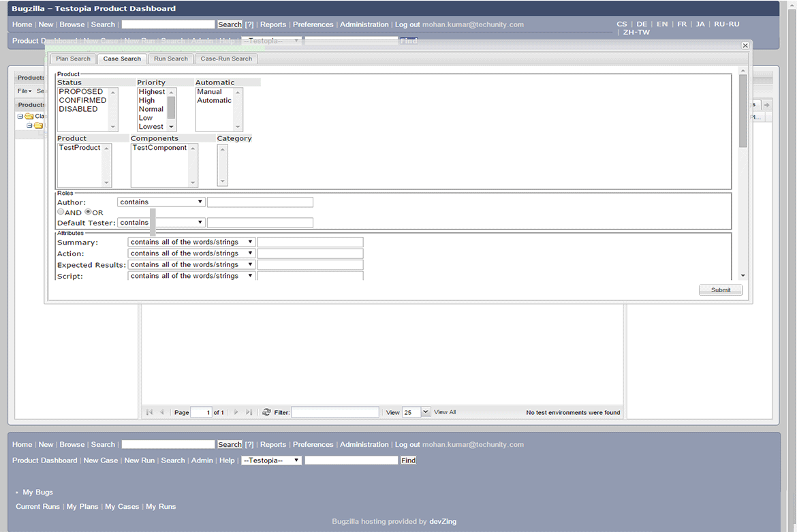Viewport: 797px width, 532px height.
Task: Open Product Dashboard link in bottom bar
Action: point(45,460)
